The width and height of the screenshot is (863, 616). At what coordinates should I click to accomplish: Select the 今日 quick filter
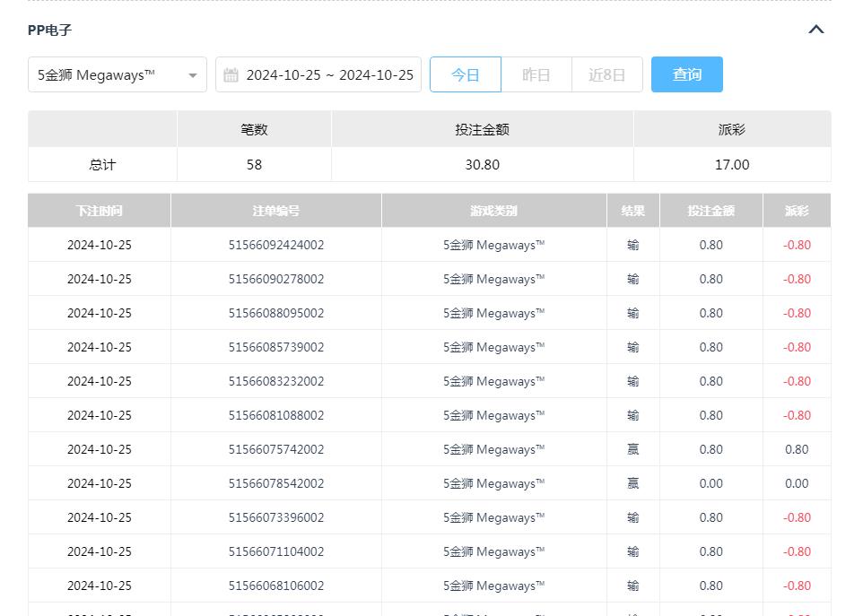coord(466,74)
